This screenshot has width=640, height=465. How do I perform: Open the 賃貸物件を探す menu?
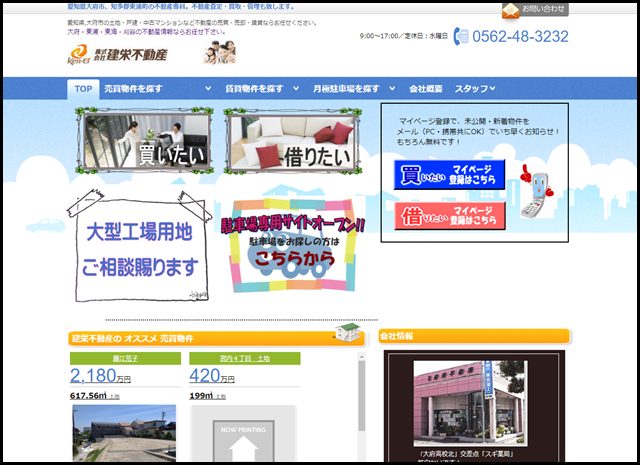coord(254,89)
